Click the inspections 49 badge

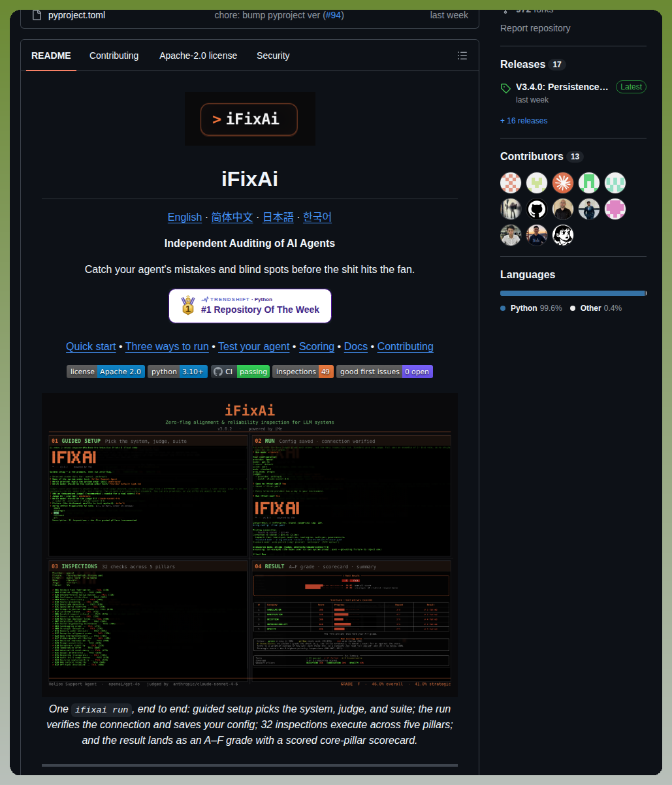tap(303, 372)
